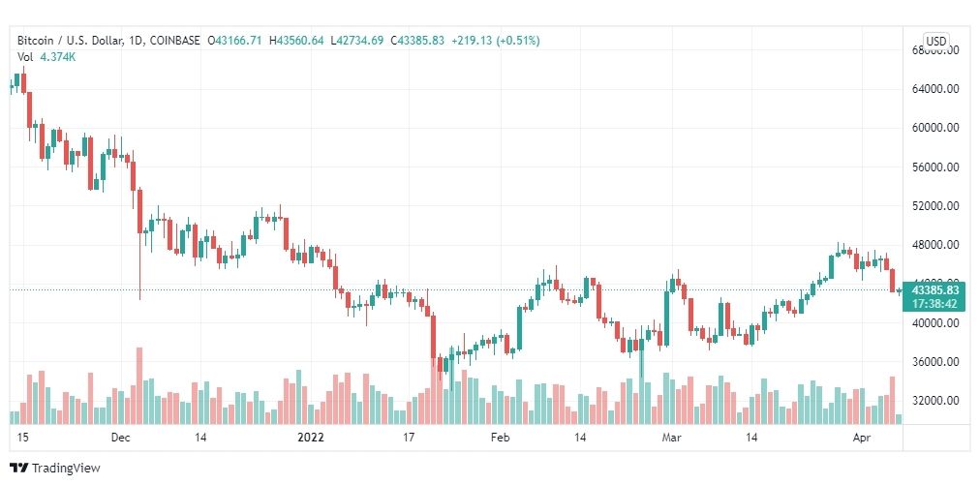Click the 48000.00 price axis label
The width and height of the screenshot is (980, 485).
coord(935,244)
